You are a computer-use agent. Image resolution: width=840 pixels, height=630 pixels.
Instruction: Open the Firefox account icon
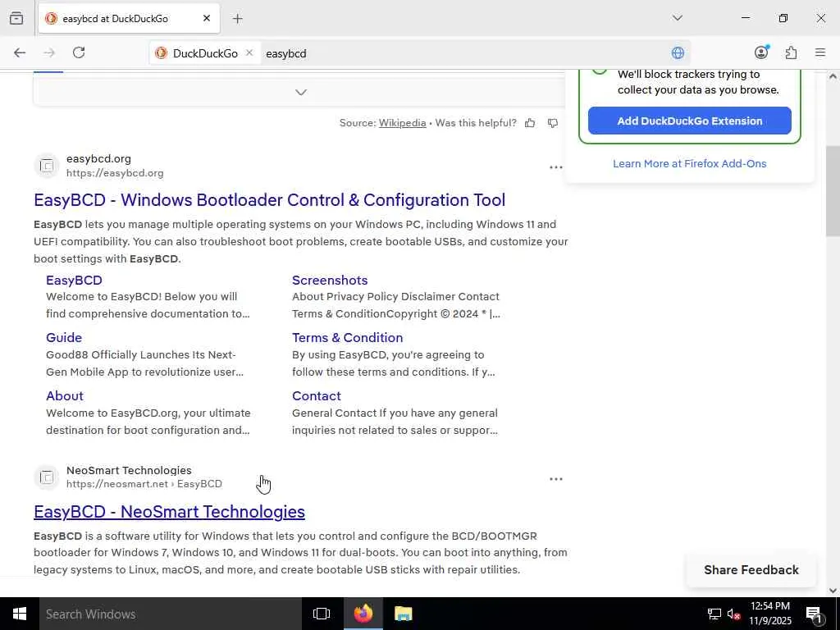(x=761, y=52)
